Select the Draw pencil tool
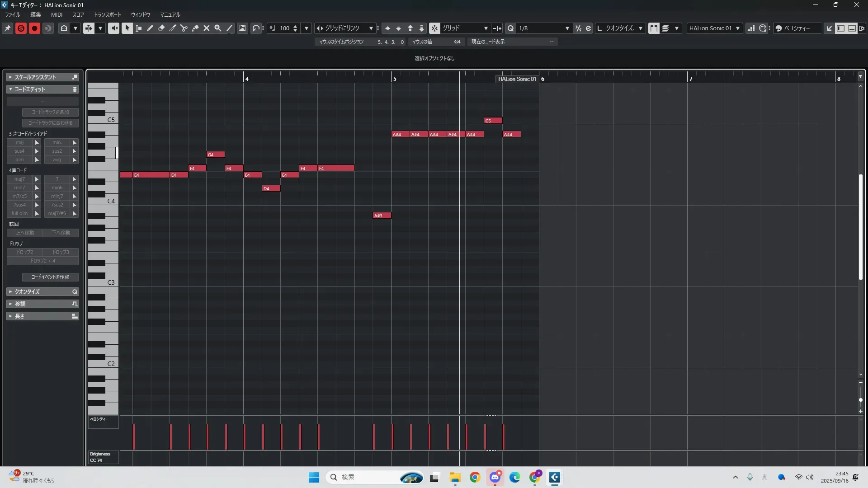The image size is (868, 488). (x=150, y=28)
